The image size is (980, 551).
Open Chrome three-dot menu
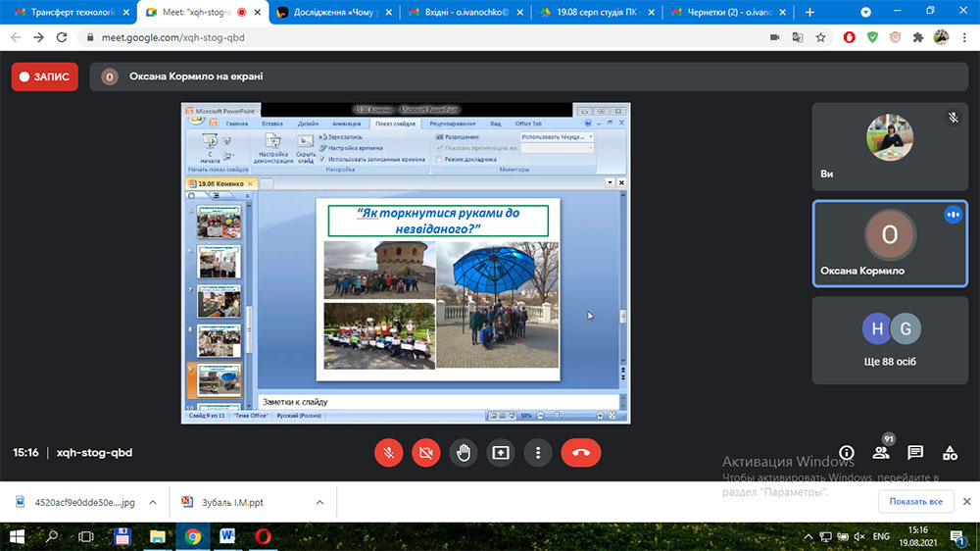pos(964,37)
